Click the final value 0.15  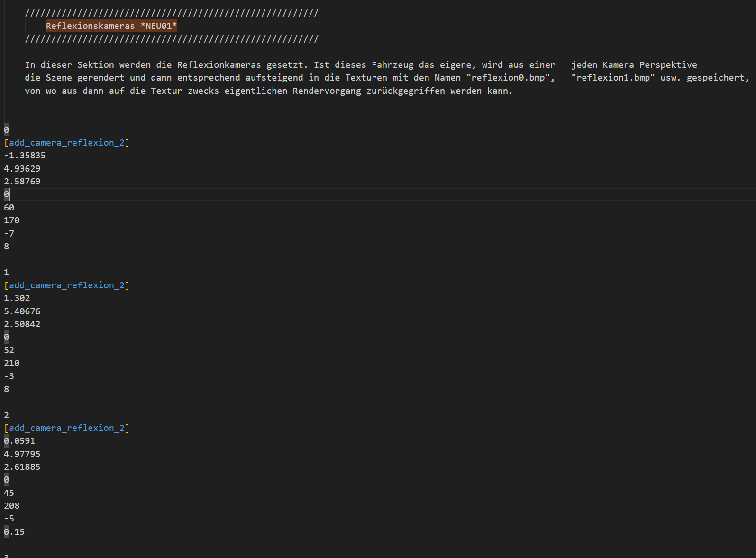tap(14, 532)
